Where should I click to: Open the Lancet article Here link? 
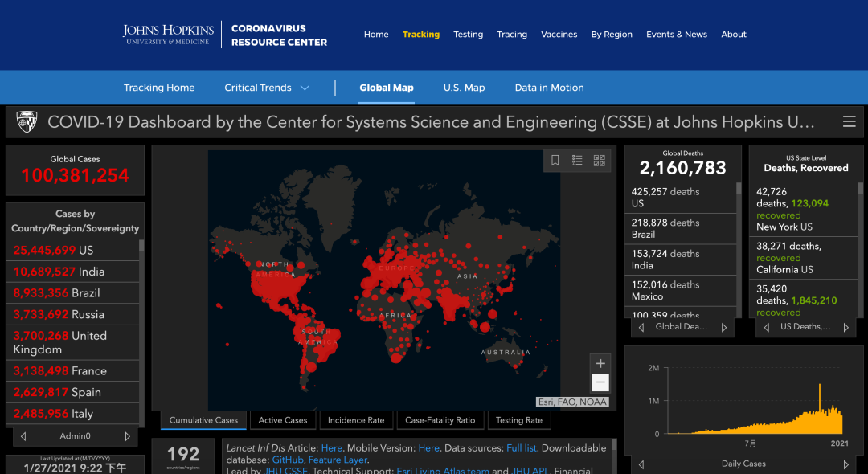(x=332, y=448)
